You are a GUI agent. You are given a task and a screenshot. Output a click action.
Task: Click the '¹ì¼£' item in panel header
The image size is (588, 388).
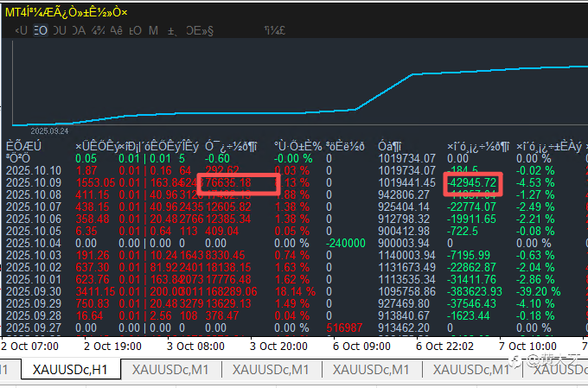point(274,30)
